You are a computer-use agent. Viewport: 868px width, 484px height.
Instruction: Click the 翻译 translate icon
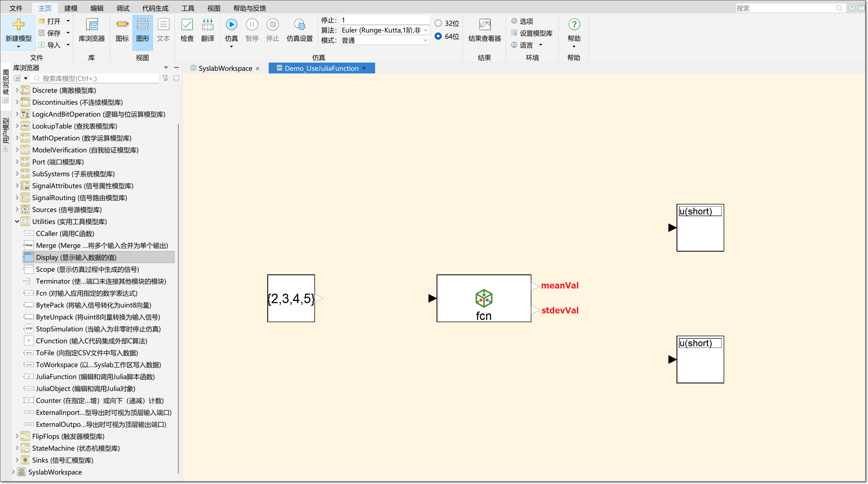point(207,25)
